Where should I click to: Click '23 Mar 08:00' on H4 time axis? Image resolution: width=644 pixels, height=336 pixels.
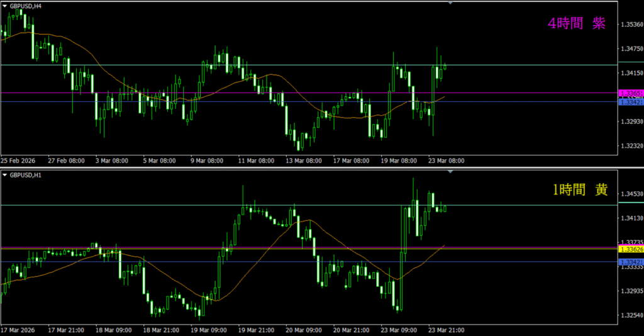(x=446, y=161)
